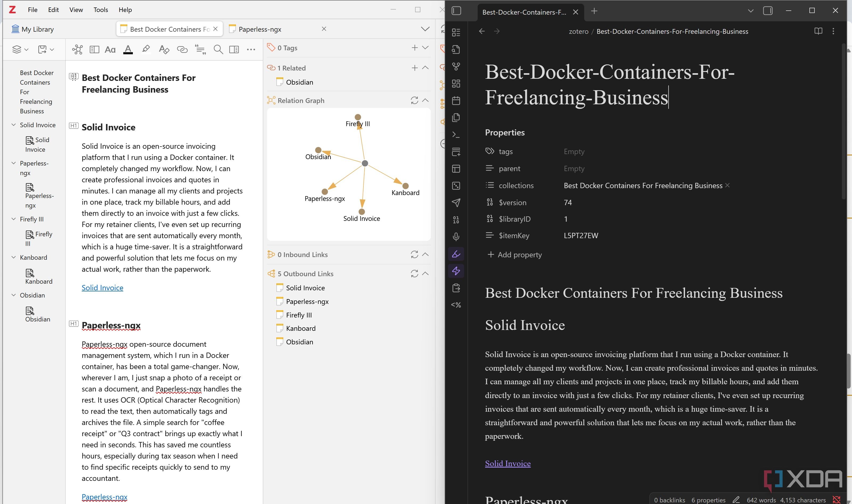The image size is (852, 504).
Task: Collapse the Relation Graph section
Action: point(425,101)
